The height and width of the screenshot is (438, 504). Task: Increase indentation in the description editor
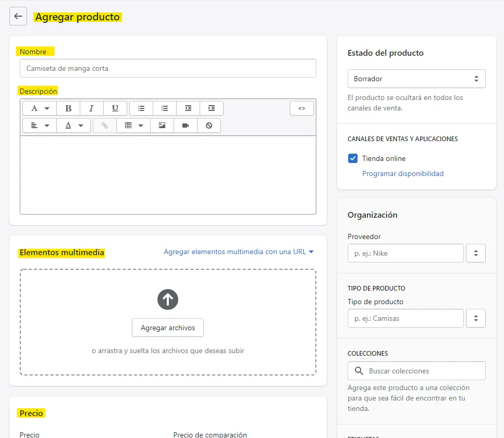(212, 108)
